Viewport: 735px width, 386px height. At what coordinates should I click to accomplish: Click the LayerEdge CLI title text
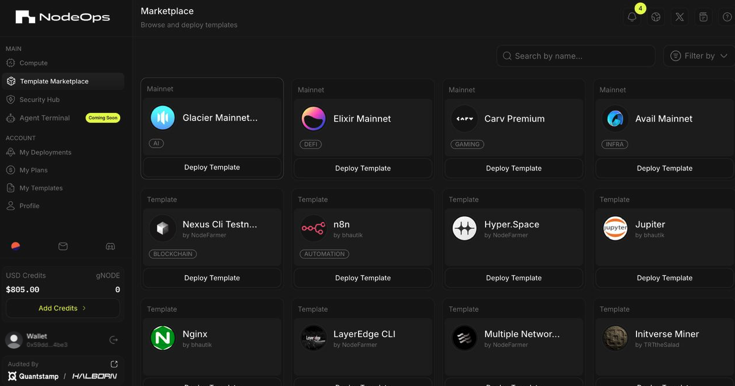[x=364, y=334]
